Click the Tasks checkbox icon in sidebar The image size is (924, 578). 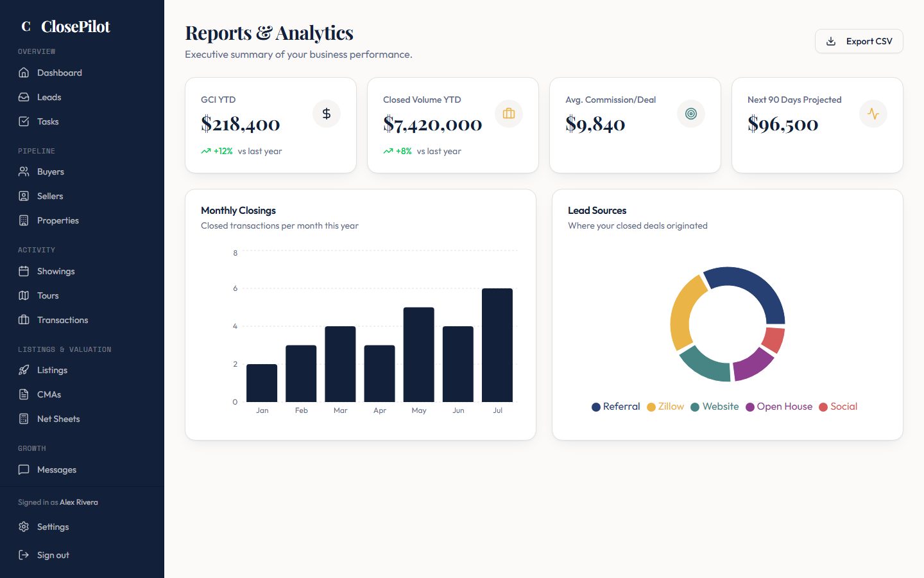[x=24, y=121]
